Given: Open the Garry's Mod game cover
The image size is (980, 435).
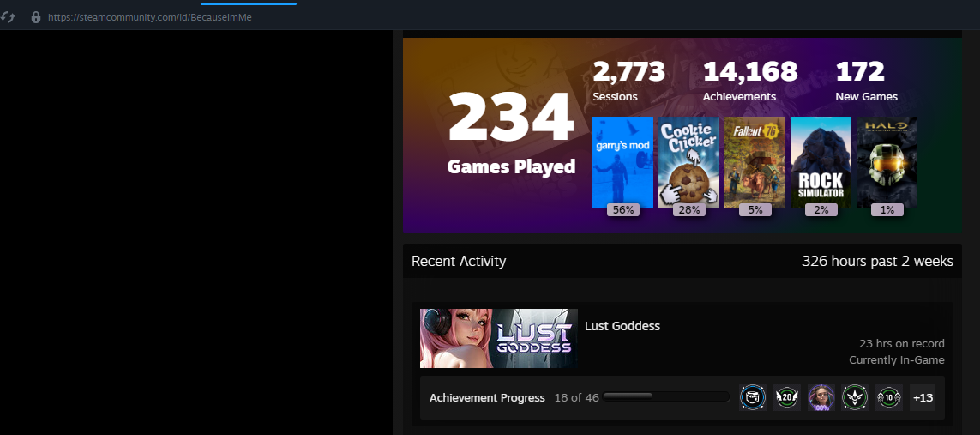Looking at the screenshot, I should click(x=622, y=162).
